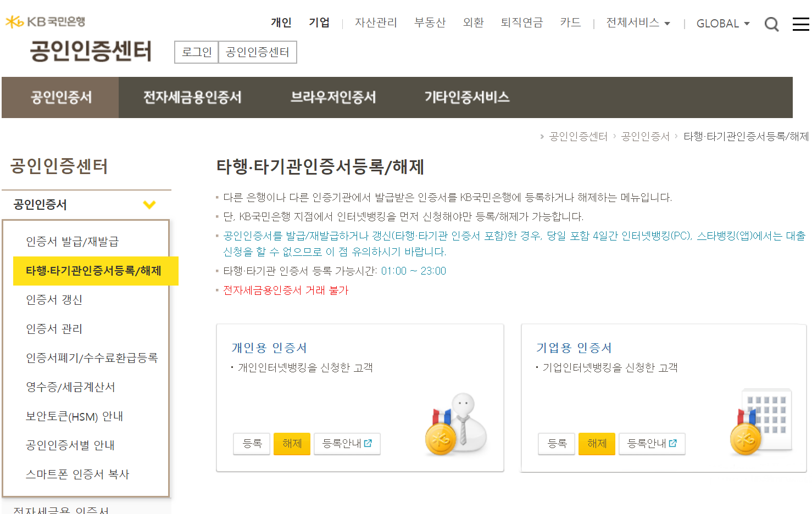The height and width of the screenshot is (514, 812).
Task: Switch to the 전자세금용인증서 tab
Action: (x=192, y=97)
